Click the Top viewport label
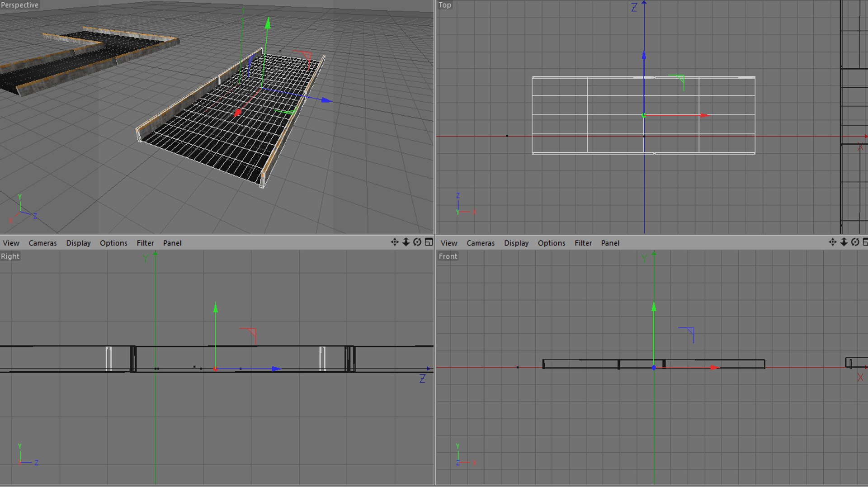 pos(445,5)
